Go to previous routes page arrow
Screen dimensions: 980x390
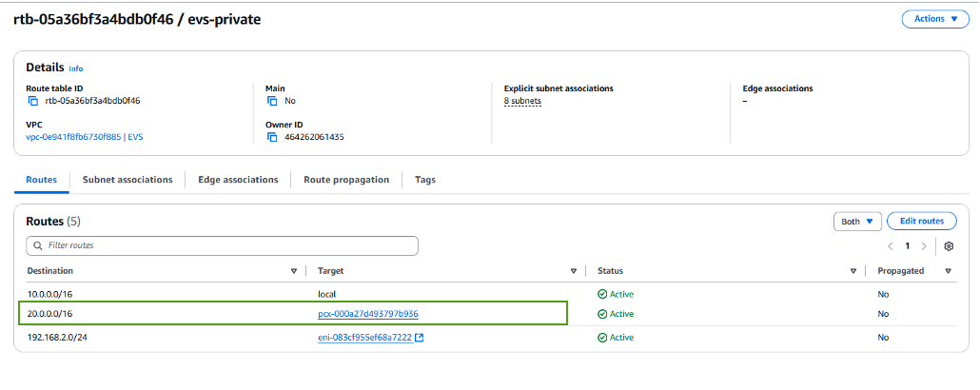(891, 245)
